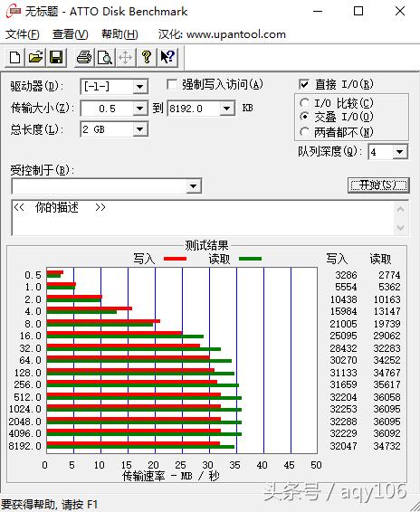Image resolution: width=420 pixels, height=512 pixels.
Task: Open the 文件(F) menu
Action: pyautogui.click(x=23, y=34)
